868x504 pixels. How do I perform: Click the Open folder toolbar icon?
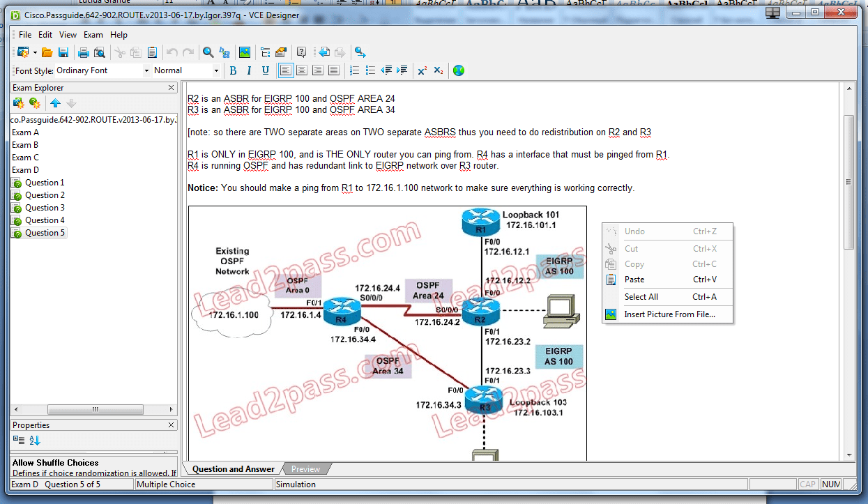47,52
